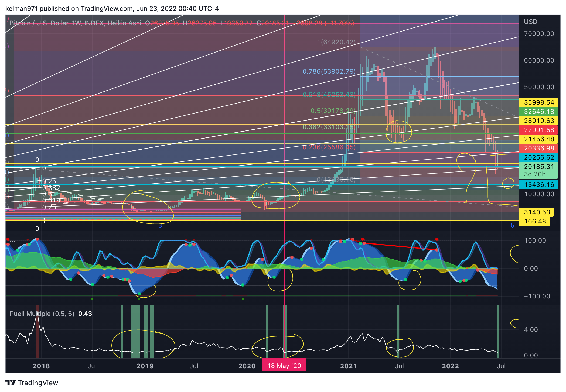Click the 4.00 Puell axis value
Viewport: 566px width, 392px height.
click(531, 330)
